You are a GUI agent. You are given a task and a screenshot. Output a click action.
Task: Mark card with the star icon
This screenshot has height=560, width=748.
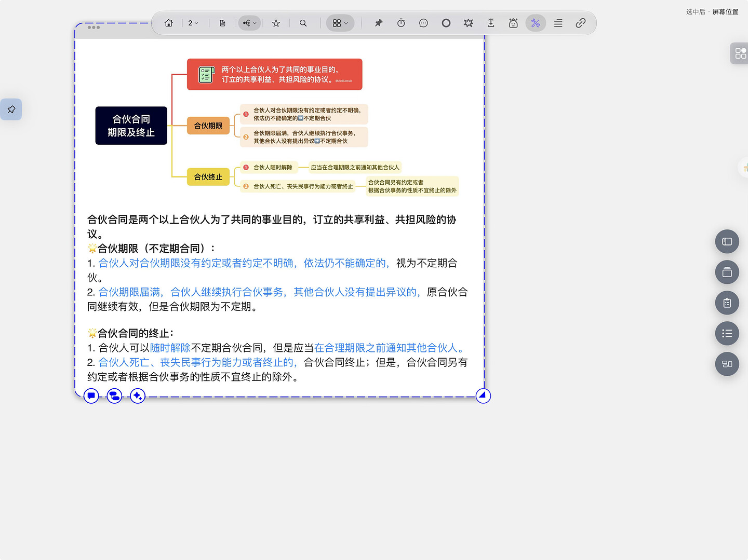(x=276, y=23)
